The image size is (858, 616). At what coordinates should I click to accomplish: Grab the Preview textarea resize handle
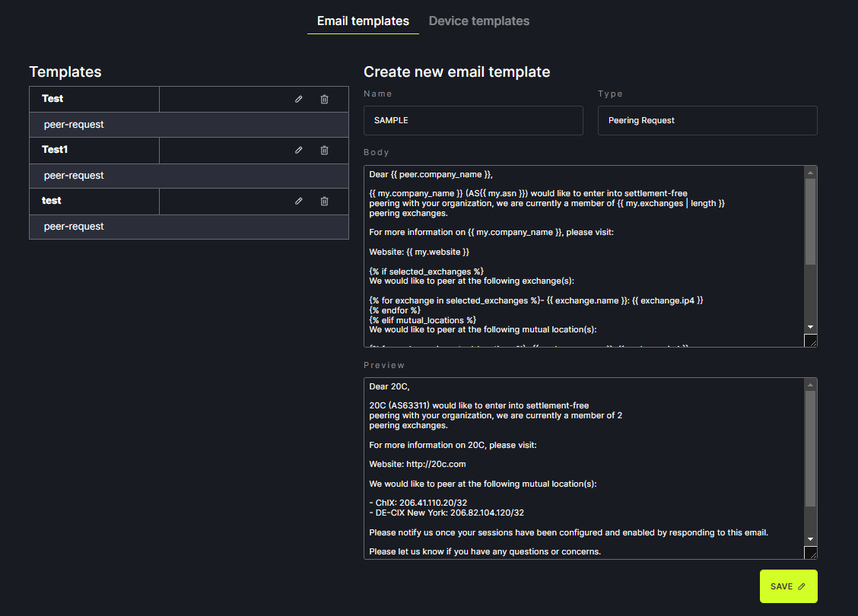(811, 554)
